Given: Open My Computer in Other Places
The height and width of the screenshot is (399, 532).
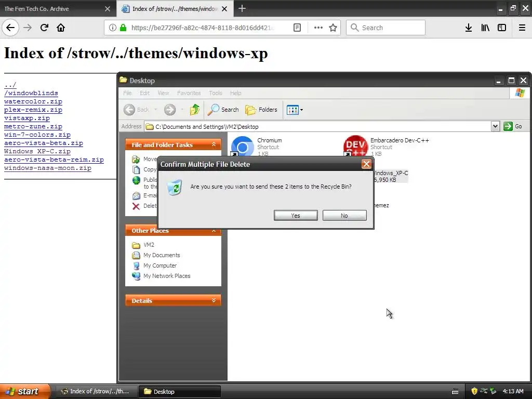Looking at the screenshot, I should point(154,265).
